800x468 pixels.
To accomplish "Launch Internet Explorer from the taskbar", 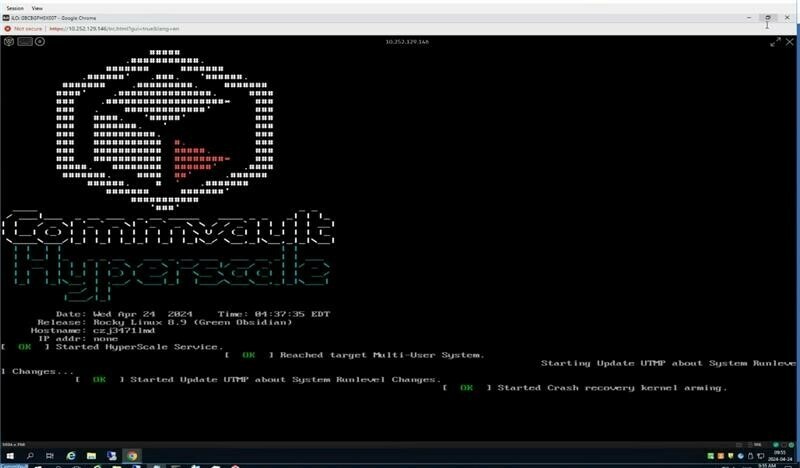I will click(71, 456).
